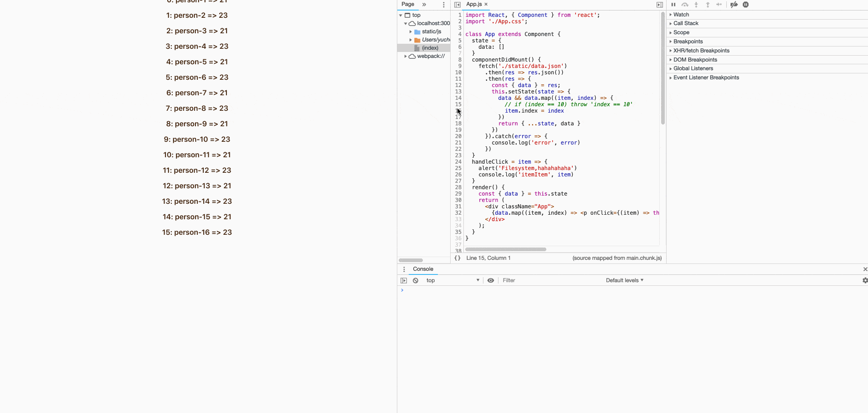Expand the static/js folder
Viewport: 868px width, 413px height.
tap(411, 31)
